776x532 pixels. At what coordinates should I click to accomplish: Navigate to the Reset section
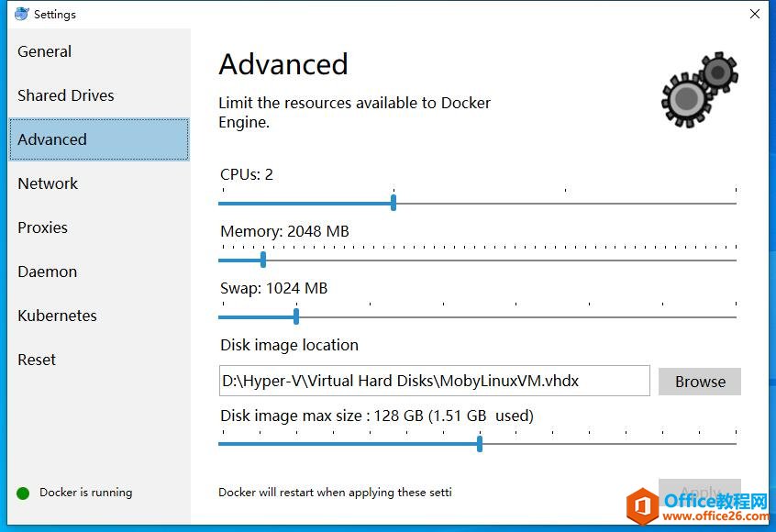37,360
